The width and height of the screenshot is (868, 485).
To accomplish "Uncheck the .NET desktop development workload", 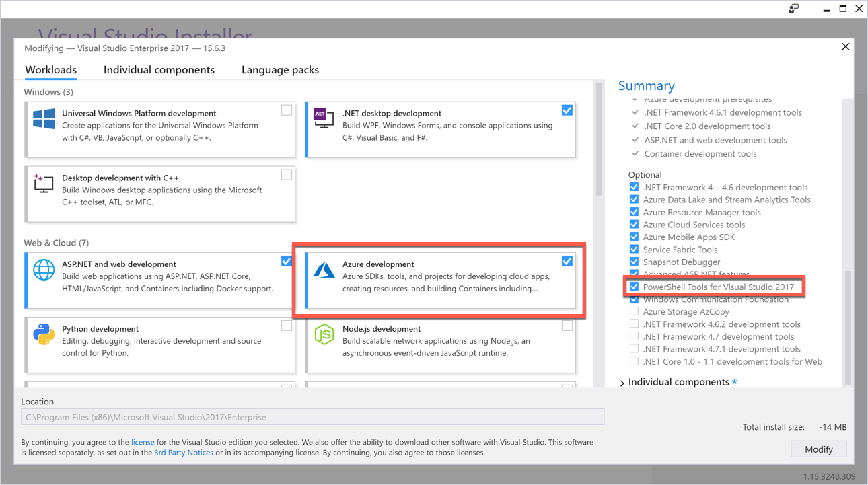I will (x=567, y=110).
